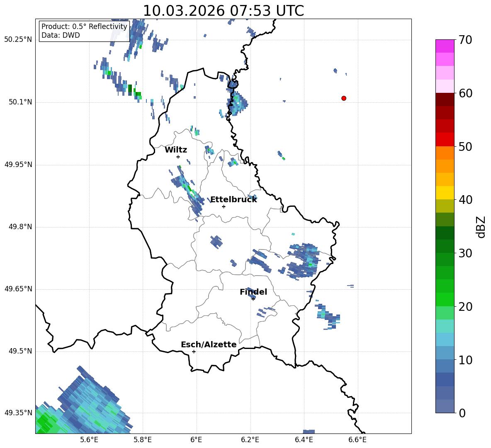Click the Findel station cross marker
This screenshot has width=491, height=448.
coord(253,299)
